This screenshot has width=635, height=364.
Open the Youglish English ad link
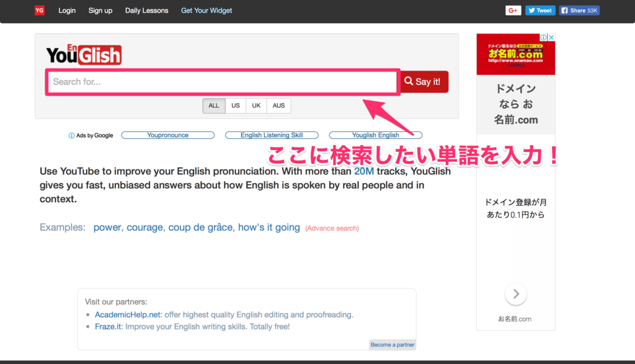(375, 135)
